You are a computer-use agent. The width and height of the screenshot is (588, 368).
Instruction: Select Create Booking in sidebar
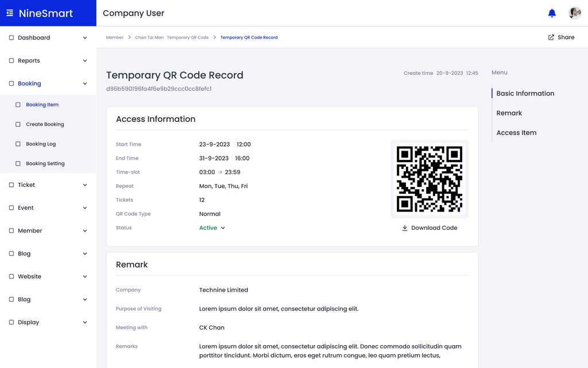click(x=45, y=124)
